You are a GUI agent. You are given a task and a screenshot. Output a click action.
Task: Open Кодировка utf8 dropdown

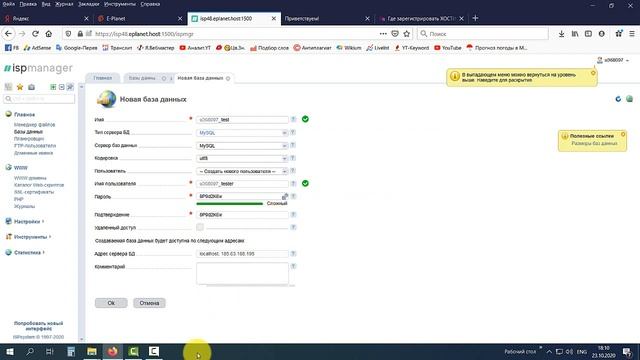click(x=242, y=158)
